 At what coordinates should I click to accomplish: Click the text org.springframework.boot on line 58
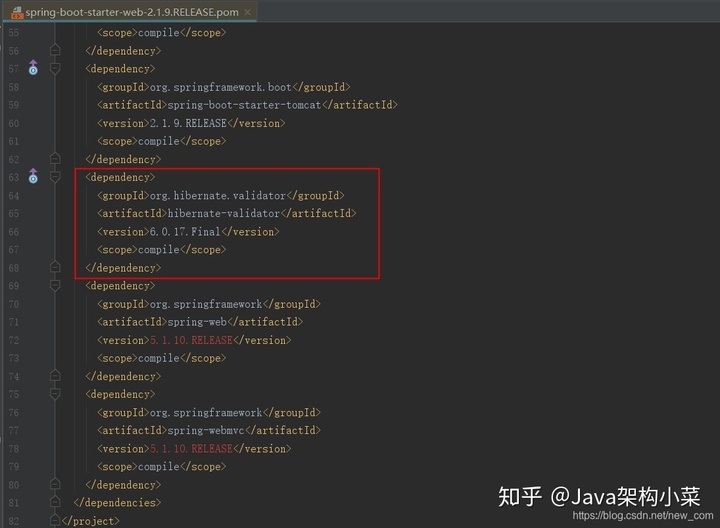click(x=221, y=87)
